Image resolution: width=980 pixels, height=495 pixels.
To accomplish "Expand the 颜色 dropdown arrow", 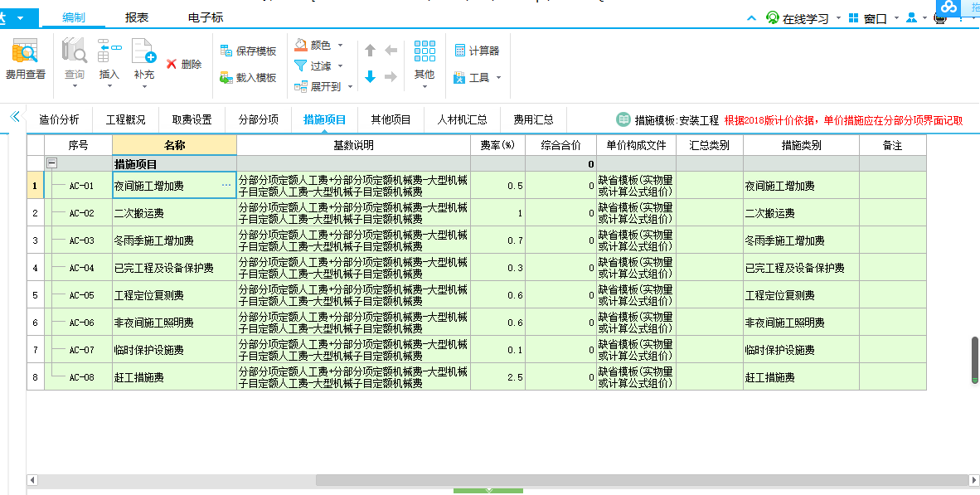I will click(340, 45).
